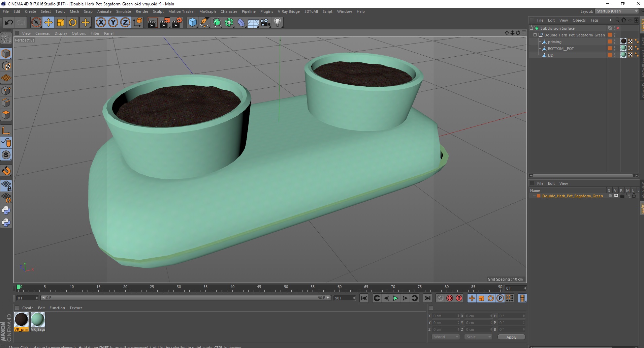Select the green VR_Saga material swatch
Screen dimensions: 644x348
pos(38,320)
